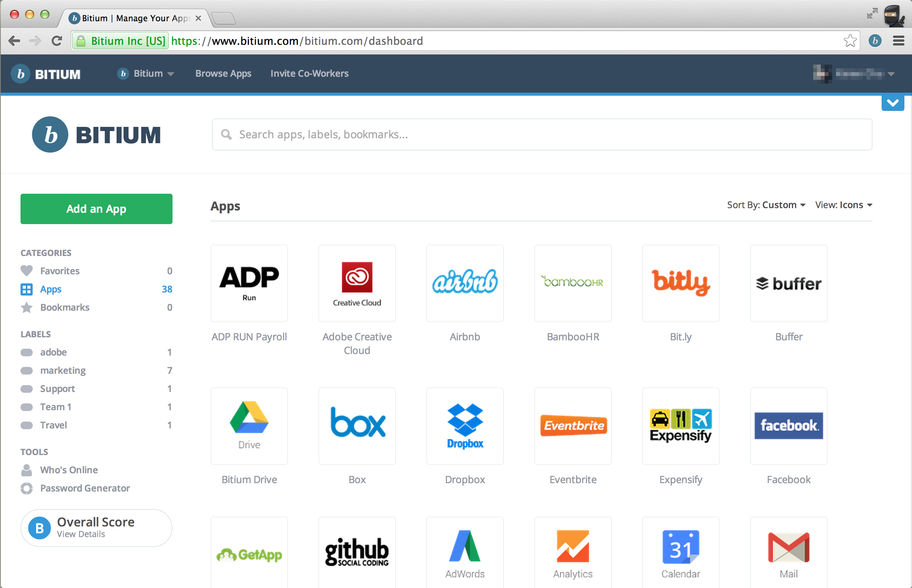Viewport: 912px width, 588px height.
Task: Launch the GitHub app tile
Action: click(357, 552)
